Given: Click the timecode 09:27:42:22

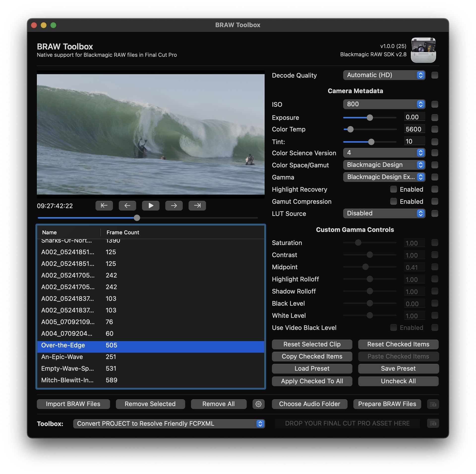Looking at the screenshot, I should coord(55,206).
